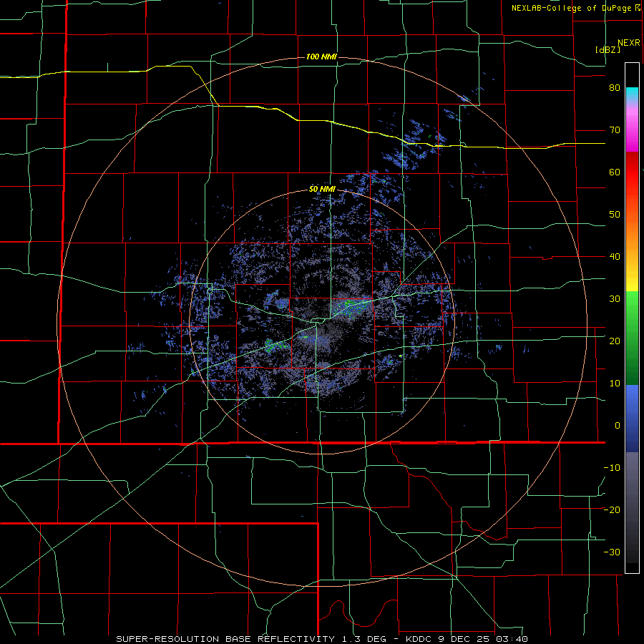
Task: Click the 50 dBZ value on the color scale
Action: click(615, 215)
